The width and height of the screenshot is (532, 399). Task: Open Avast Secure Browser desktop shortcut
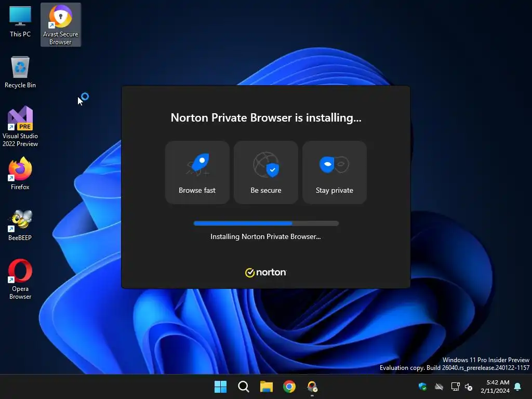(x=60, y=25)
